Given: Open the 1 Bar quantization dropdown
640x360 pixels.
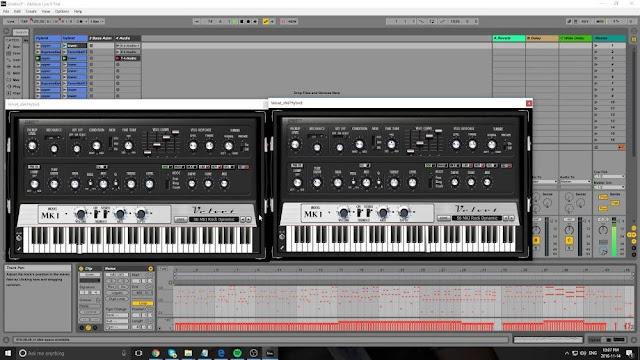Looking at the screenshot, I should click(x=97, y=21).
